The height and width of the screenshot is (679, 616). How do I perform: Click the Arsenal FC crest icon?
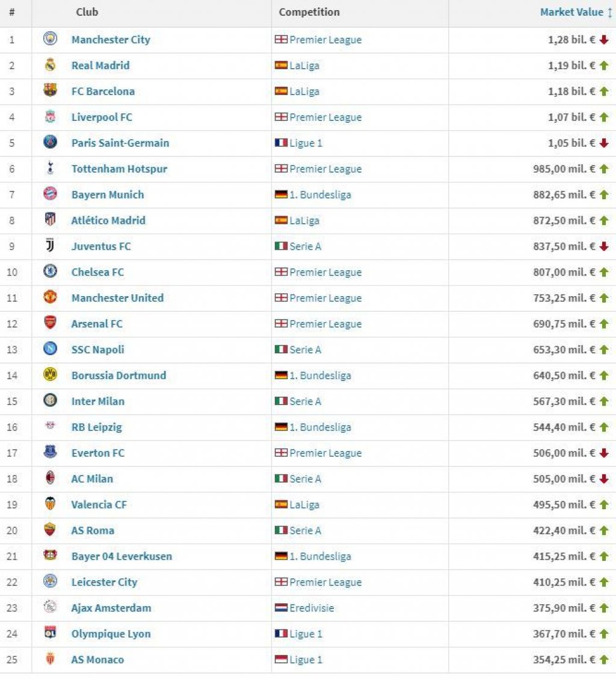50,323
